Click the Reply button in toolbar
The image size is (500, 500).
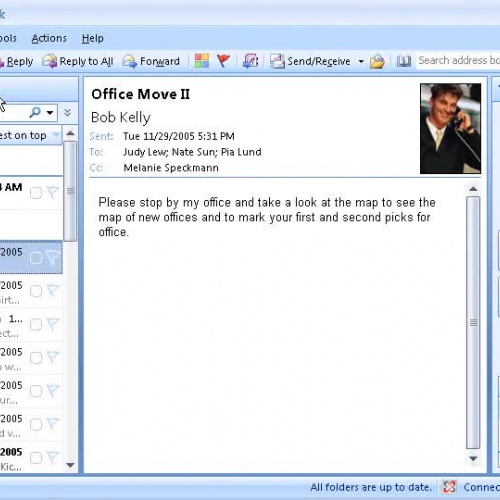coord(16,61)
